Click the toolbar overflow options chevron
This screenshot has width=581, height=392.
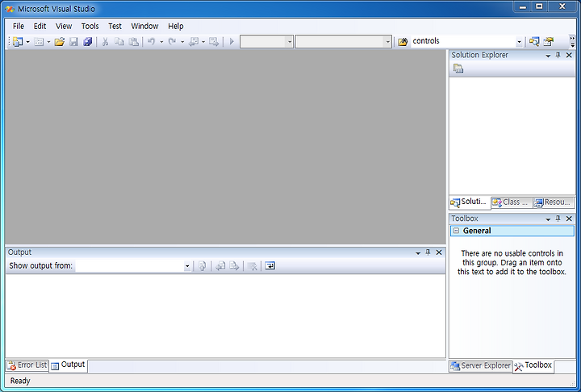pyautogui.click(x=572, y=41)
